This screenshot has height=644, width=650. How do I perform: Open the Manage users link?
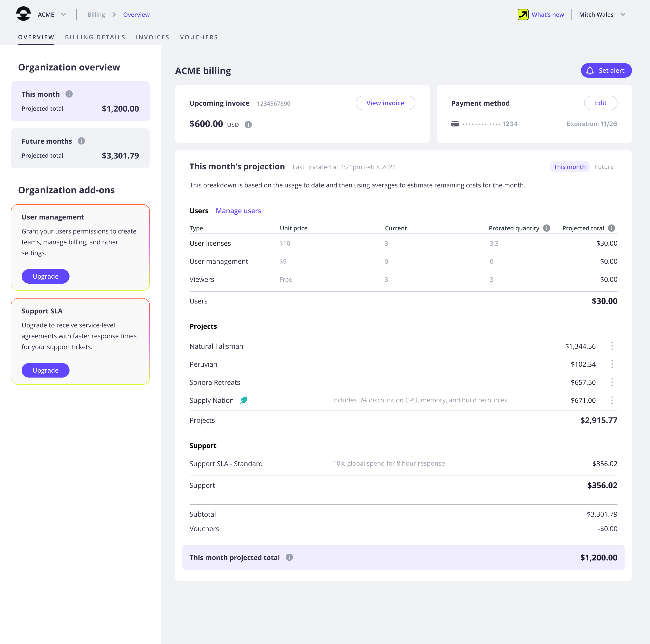click(238, 210)
